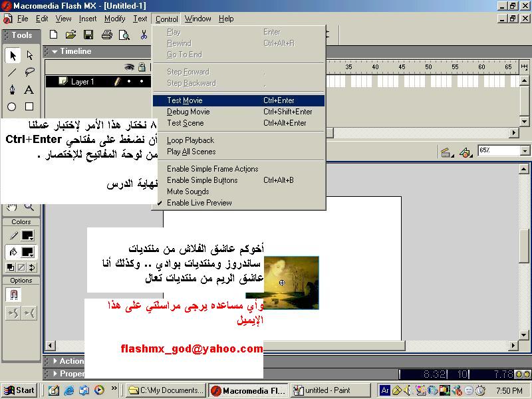
Task: Choose Test Movie from Control menu
Action: point(239,100)
